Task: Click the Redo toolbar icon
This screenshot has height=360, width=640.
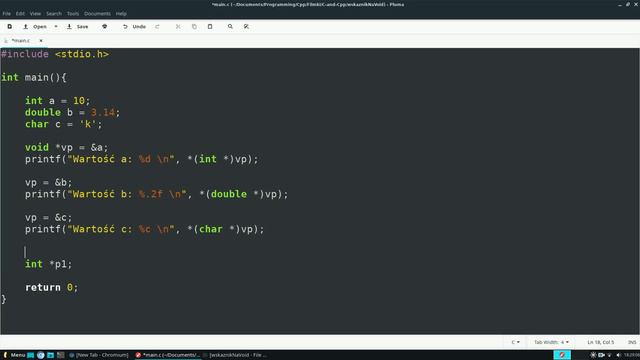Action: (157, 27)
